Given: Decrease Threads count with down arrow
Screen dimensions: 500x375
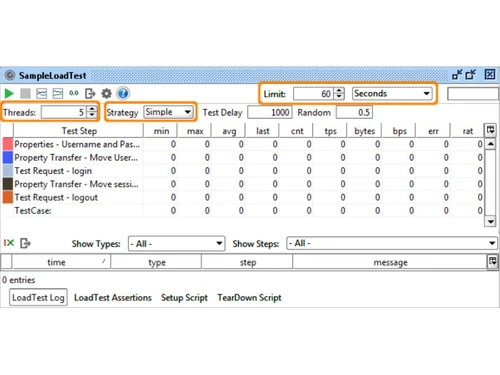Looking at the screenshot, I should (x=92, y=115).
